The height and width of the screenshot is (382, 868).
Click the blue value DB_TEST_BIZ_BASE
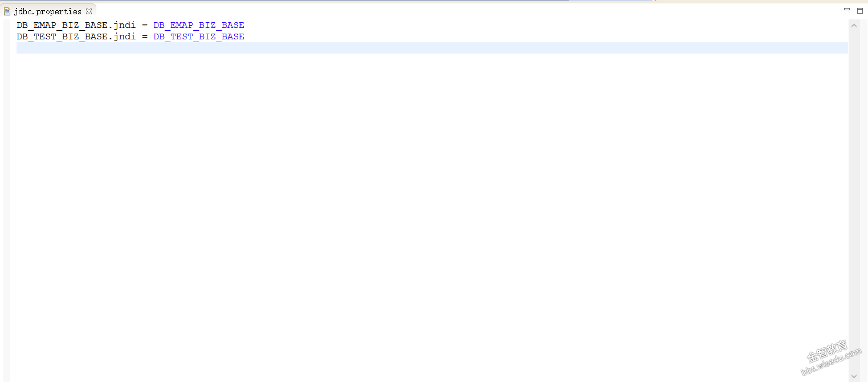click(199, 36)
